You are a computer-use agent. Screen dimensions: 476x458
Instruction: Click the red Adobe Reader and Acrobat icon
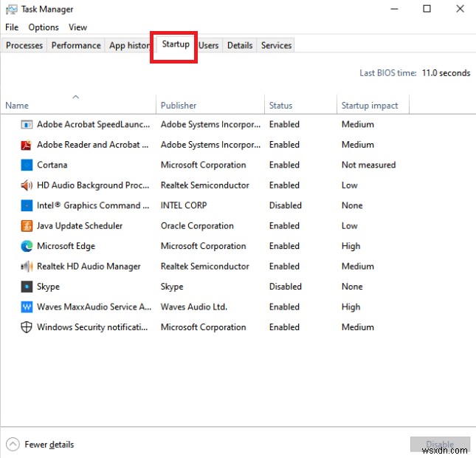click(x=27, y=145)
